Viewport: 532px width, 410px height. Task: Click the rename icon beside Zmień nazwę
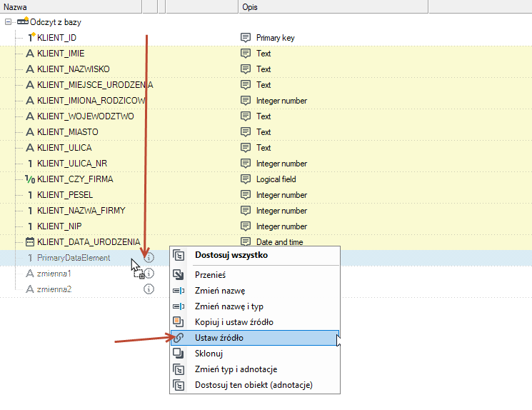(x=179, y=291)
